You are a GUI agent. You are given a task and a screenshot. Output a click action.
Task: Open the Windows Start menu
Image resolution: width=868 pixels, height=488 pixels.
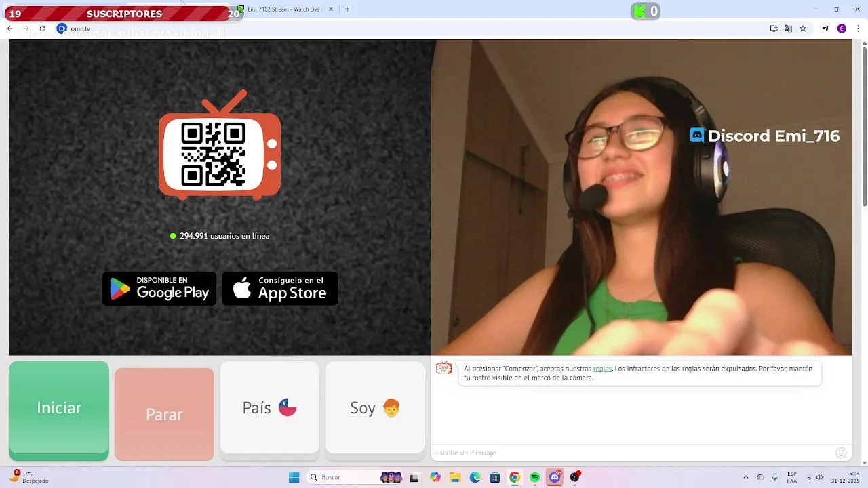point(294,477)
